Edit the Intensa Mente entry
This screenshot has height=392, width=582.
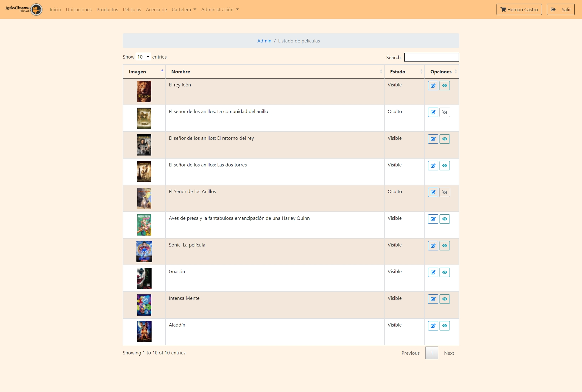(433, 299)
